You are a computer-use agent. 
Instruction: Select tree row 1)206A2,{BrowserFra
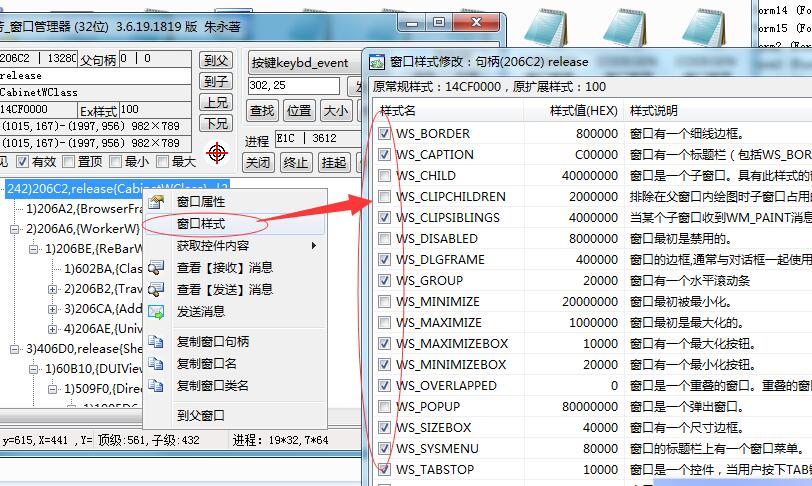(84, 209)
